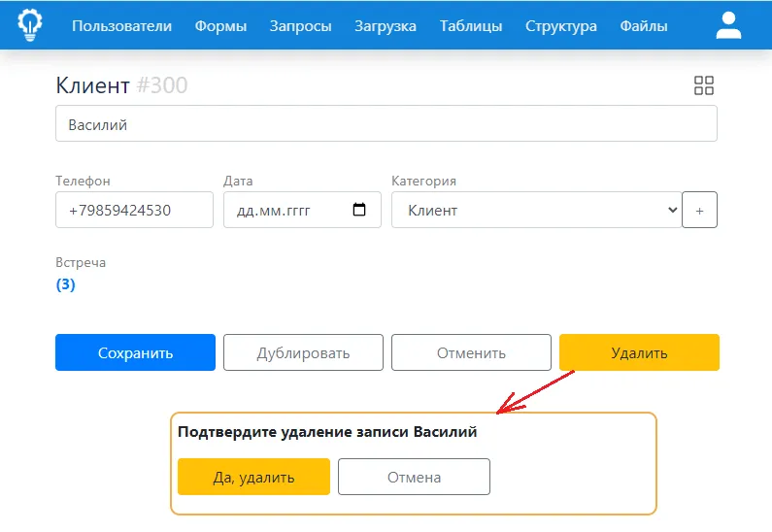Click the Телефон label
Viewport: 772px width, 532px height.
point(83,181)
